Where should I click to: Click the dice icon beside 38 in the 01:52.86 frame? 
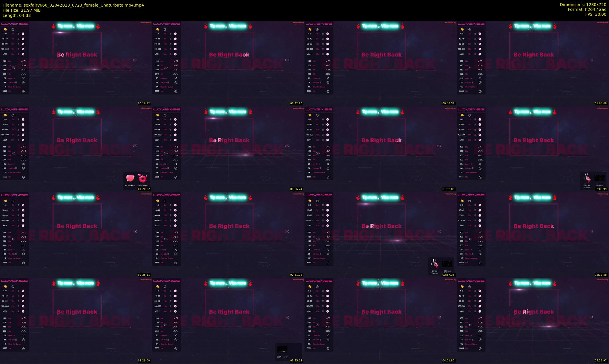pos(328,168)
